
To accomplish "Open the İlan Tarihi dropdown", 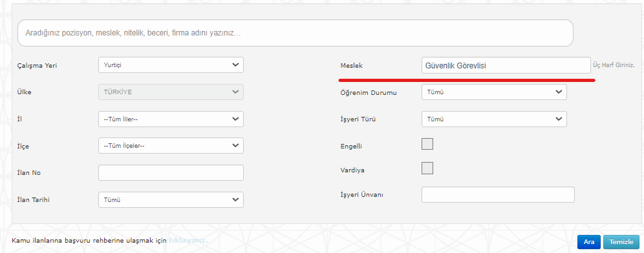I will [x=171, y=199].
